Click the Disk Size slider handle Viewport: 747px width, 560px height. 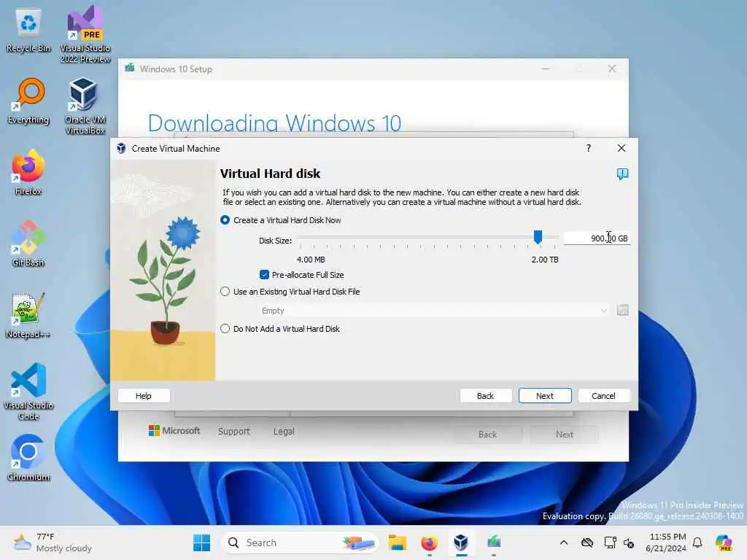click(538, 237)
